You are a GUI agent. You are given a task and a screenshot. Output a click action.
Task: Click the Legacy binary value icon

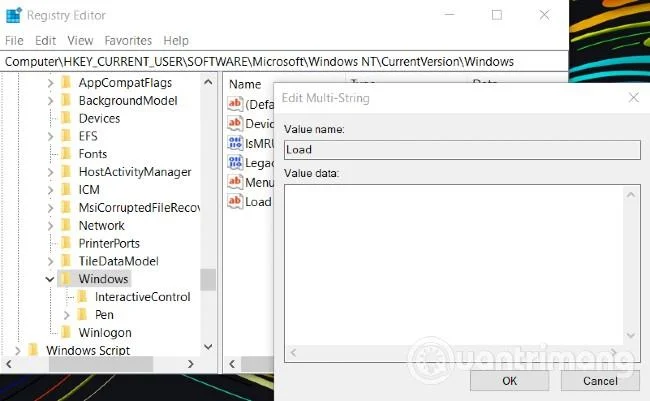pos(235,162)
